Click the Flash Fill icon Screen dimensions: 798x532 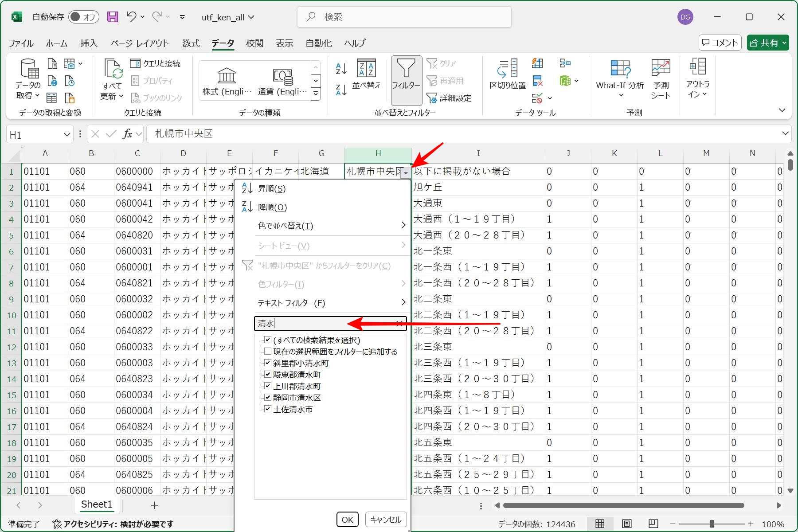(x=537, y=63)
